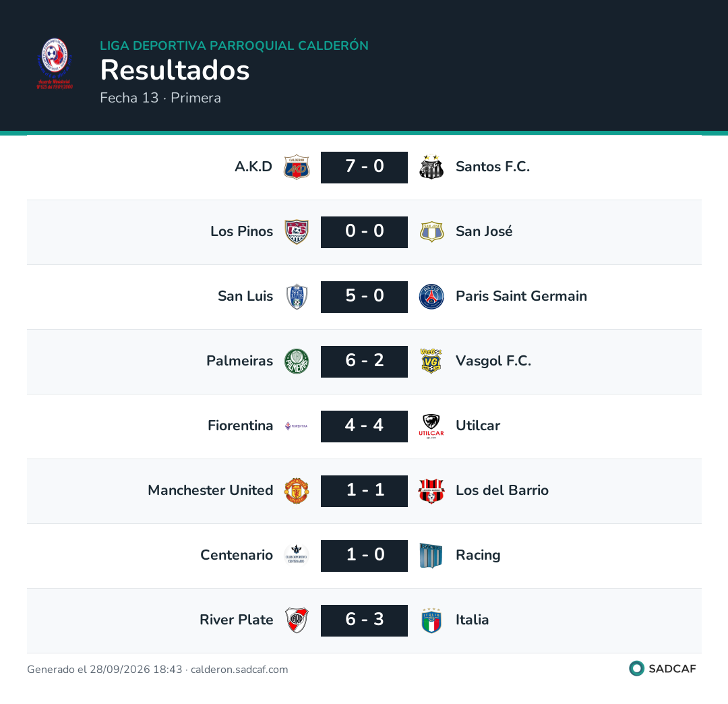Click the Liga Deportiva Parroquial Calderón logo
Viewport: 728px width, 704px height.
click(55, 63)
